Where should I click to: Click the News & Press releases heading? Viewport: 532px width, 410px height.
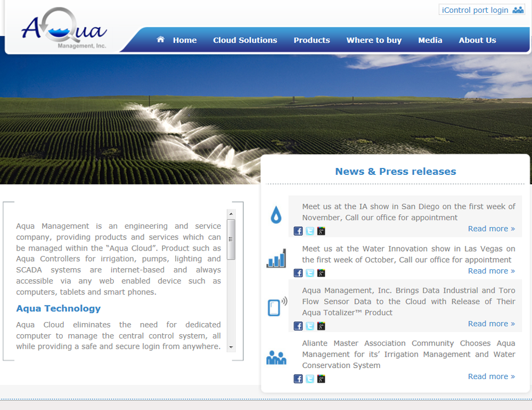pos(396,172)
